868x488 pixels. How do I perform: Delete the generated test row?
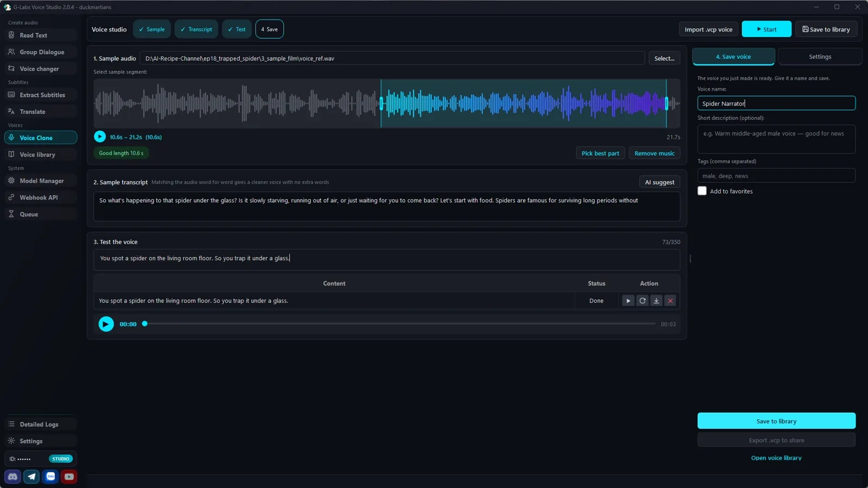(671, 301)
